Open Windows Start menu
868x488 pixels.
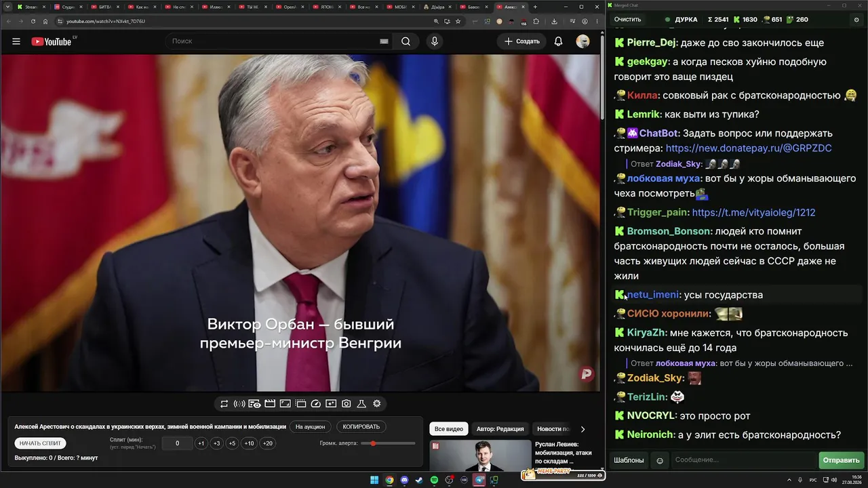click(x=374, y=480)
